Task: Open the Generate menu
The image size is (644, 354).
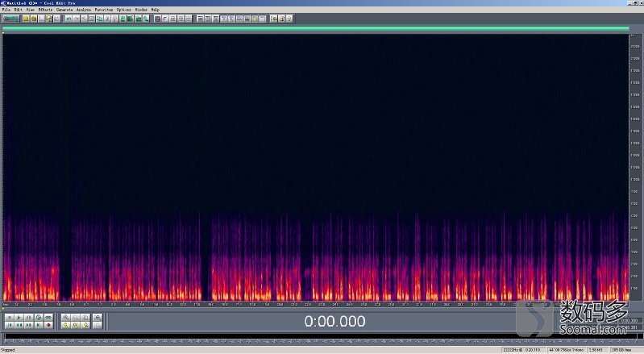Action: (x=64, y=10)
